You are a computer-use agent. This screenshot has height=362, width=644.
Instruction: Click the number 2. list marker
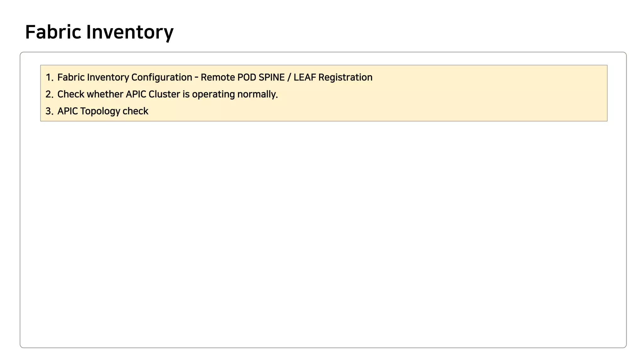click(49, 95)
